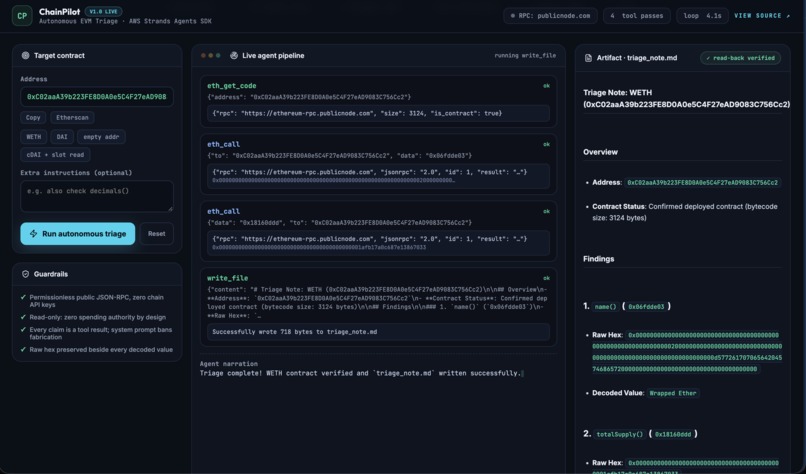The width and height of the screenshot is (806, 474).
Task: Click the read-back verified badge
Action: point(740,58)
